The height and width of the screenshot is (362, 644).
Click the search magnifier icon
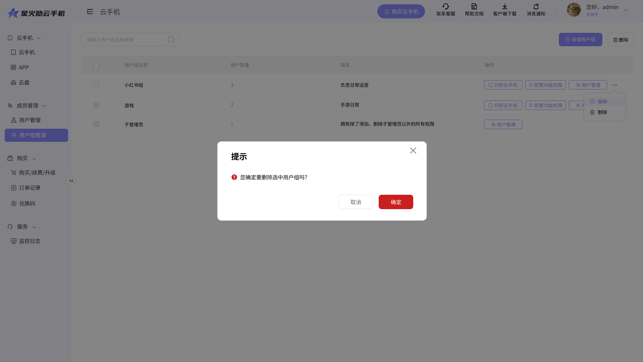click(171, 40)
